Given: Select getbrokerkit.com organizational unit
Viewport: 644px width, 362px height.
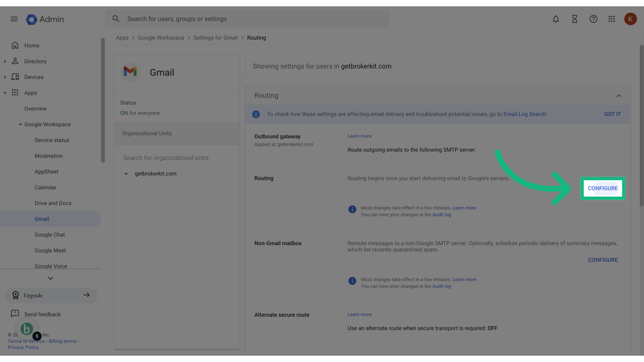Looking at the screenshot, I should [156, 174].
